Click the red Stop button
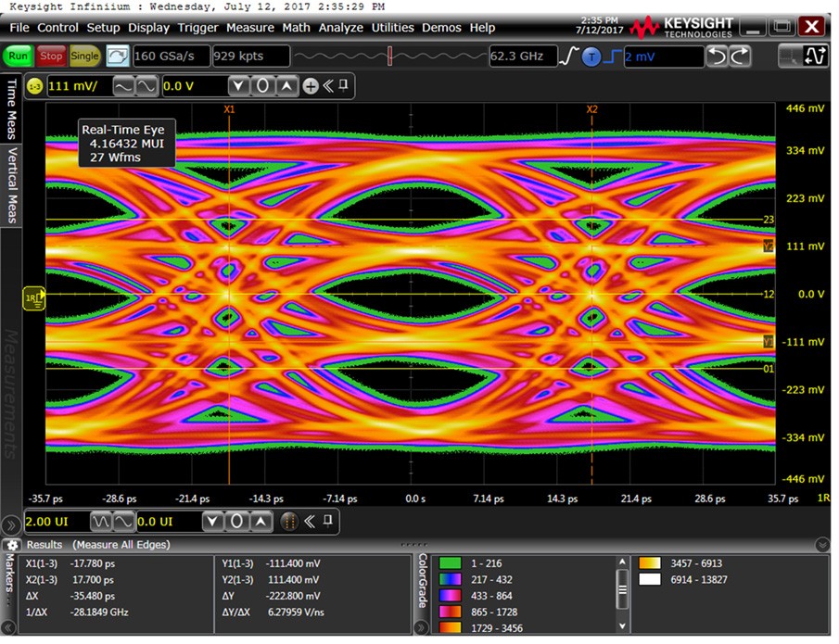 [51, 56]
